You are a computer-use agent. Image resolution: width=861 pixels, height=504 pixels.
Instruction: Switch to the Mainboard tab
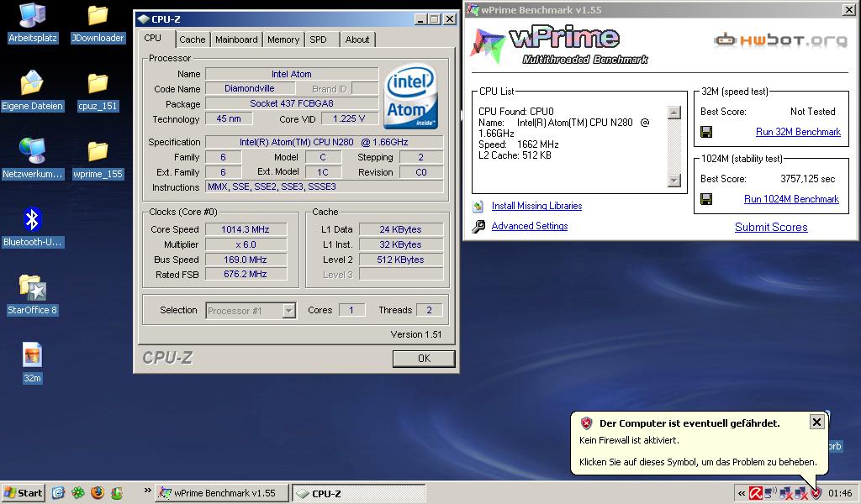[236, 39]
